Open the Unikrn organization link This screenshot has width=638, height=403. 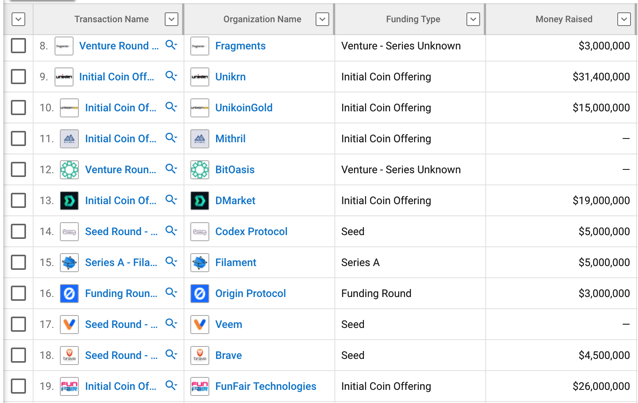(x=230, y=77)
